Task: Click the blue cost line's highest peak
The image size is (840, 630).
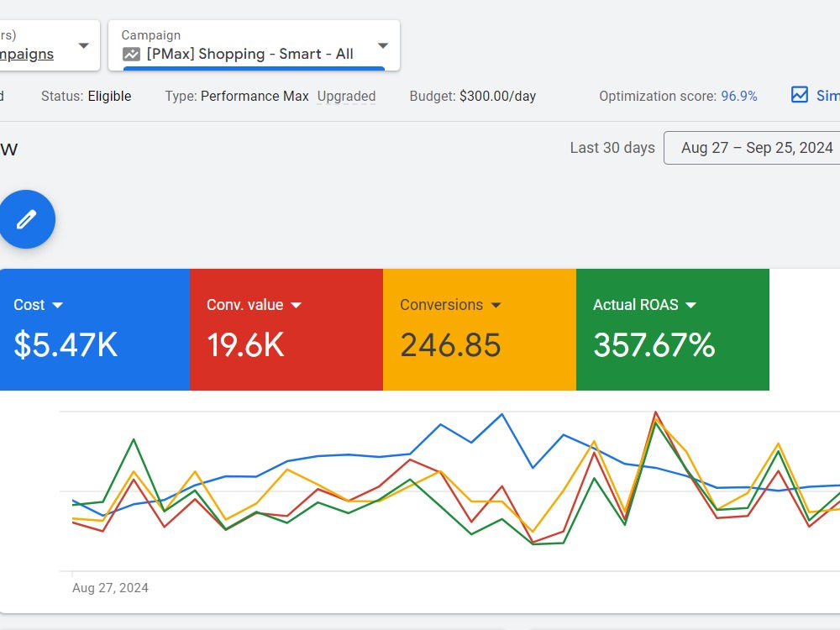Action: (x=502, y=414)
